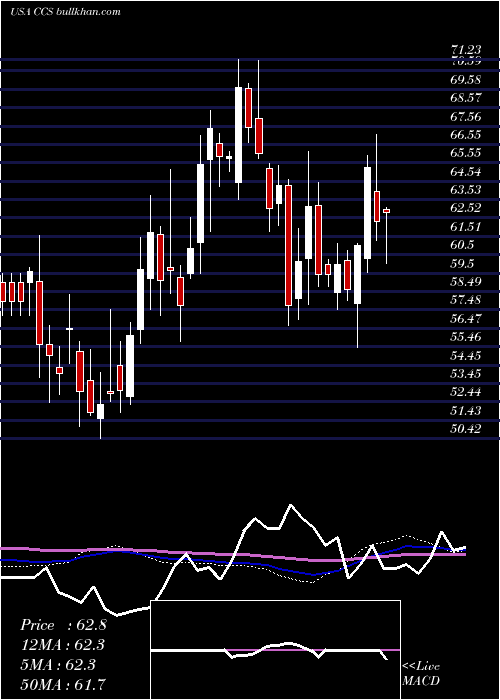Image resolution: width=500 pixels, height=700 pixels.
Task: Click the last small red candlestick on the right
Action: click(x=387, y=211)
